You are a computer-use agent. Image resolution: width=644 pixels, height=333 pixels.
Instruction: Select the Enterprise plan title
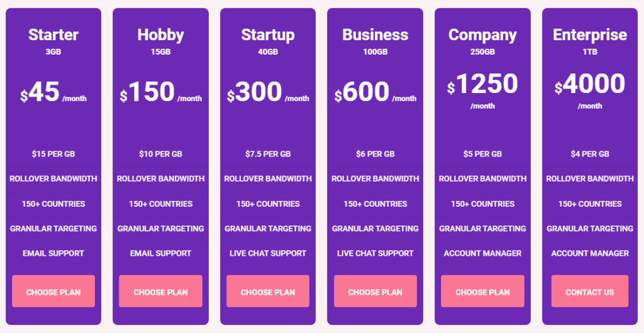click(x=590, y=35)
